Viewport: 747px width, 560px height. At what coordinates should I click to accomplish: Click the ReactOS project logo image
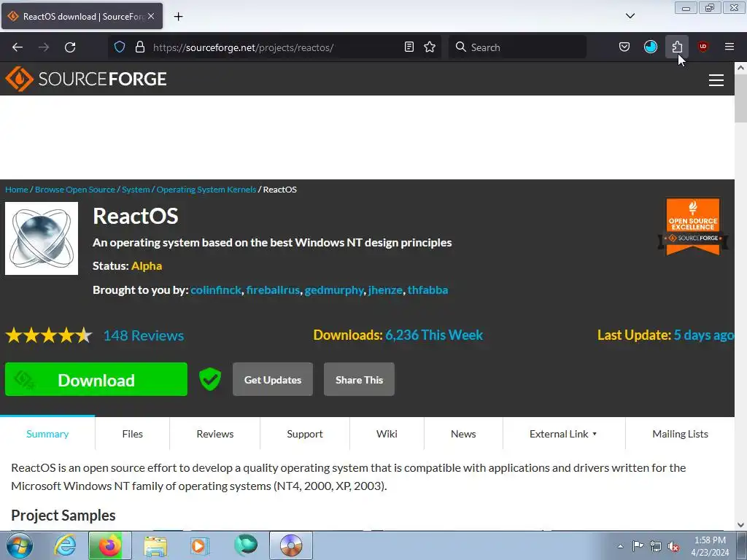pyautogui.click(x=42, y=238)
